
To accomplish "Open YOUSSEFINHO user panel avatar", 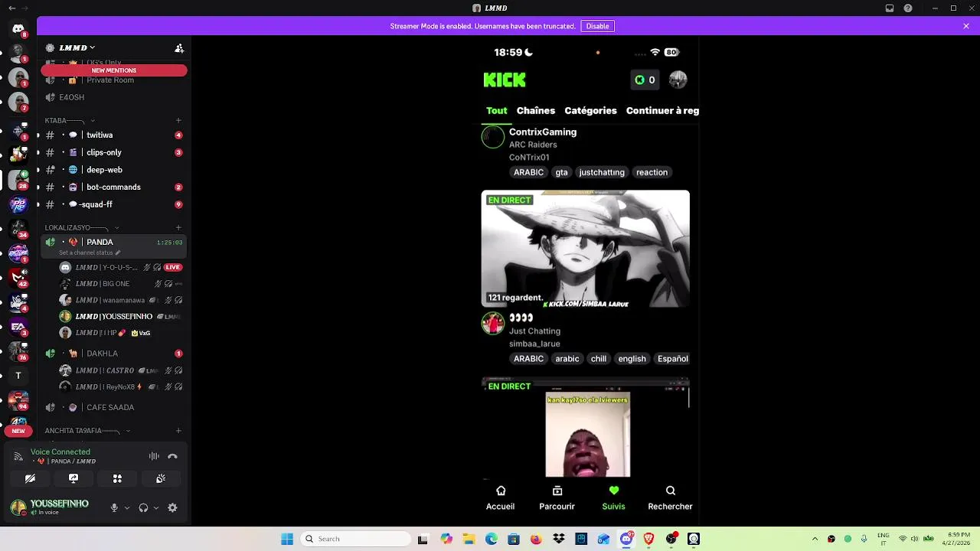I will click(18, 507).
